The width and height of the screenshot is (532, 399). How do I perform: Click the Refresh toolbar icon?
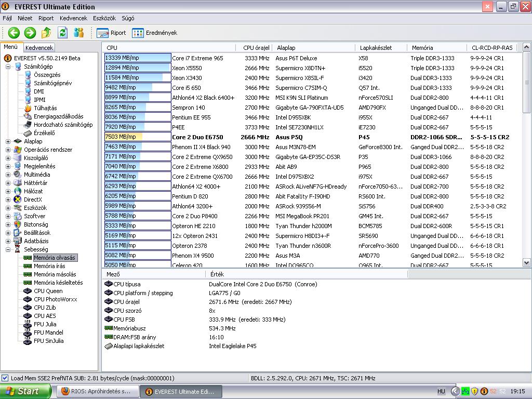click(x=62, y=33)
